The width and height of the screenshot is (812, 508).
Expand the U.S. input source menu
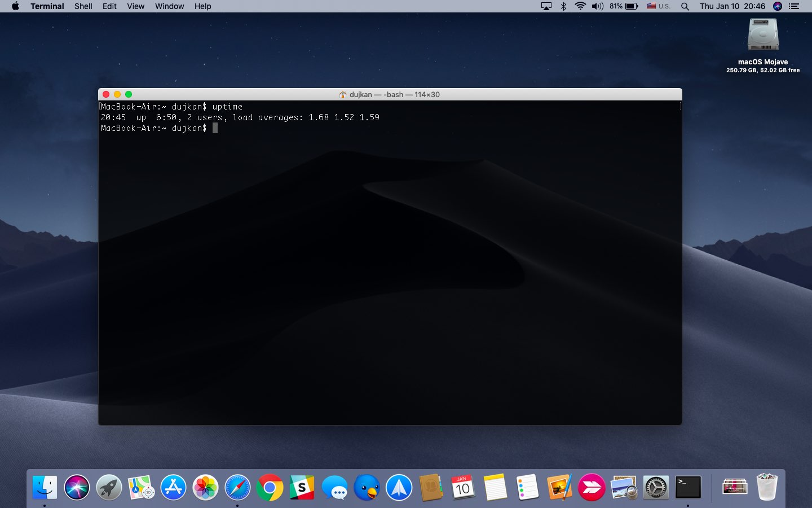pos(658,6)
